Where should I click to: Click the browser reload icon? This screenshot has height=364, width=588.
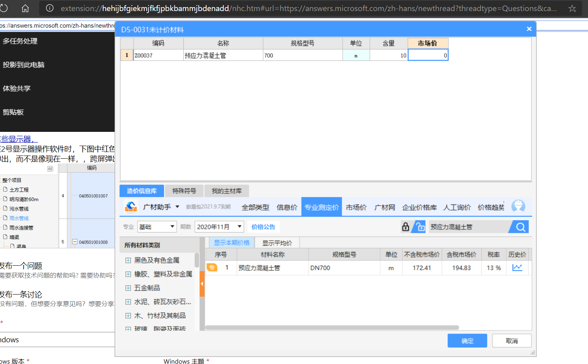pyautogui.click(x=4, y=8)
